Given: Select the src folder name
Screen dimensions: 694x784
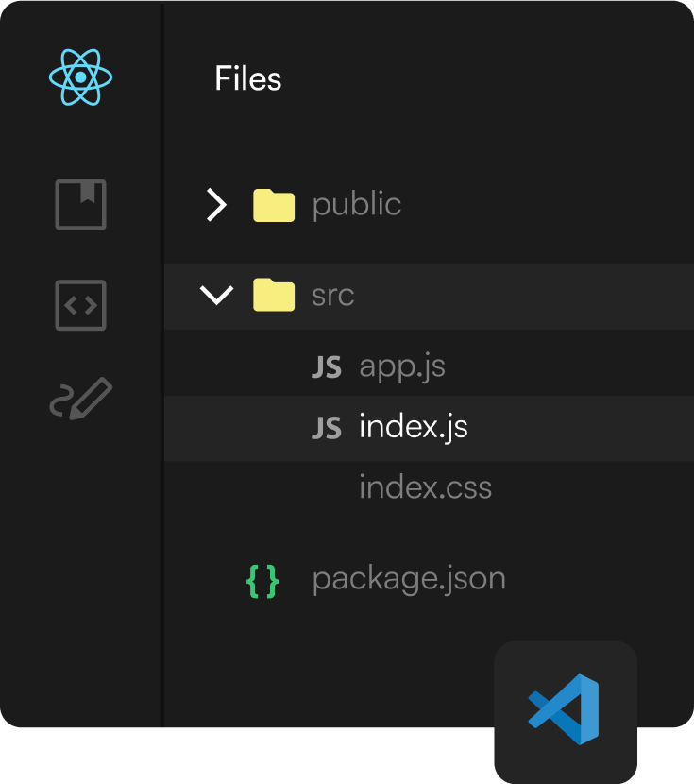Looking at the screenshot, I should [332, 296].
